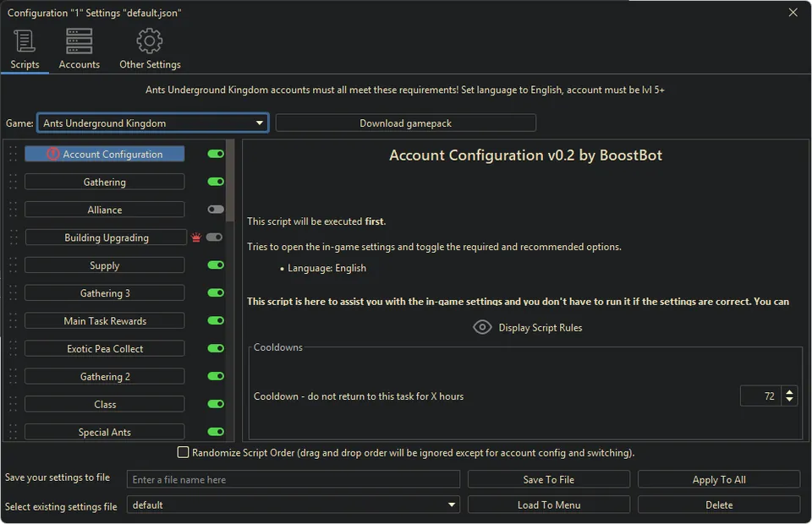Screen dimensions: 812x524
Task: Disable the Account Configuration script toggle
Action: 216,154
